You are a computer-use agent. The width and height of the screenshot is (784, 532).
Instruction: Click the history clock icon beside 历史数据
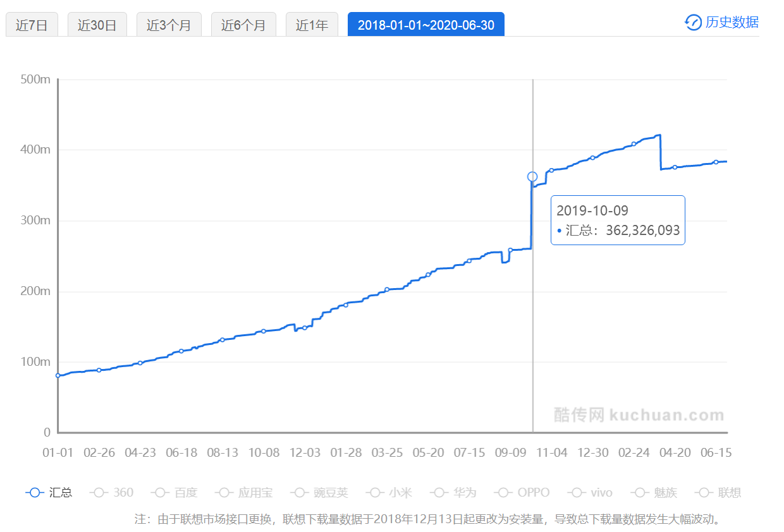pos(694,22)
